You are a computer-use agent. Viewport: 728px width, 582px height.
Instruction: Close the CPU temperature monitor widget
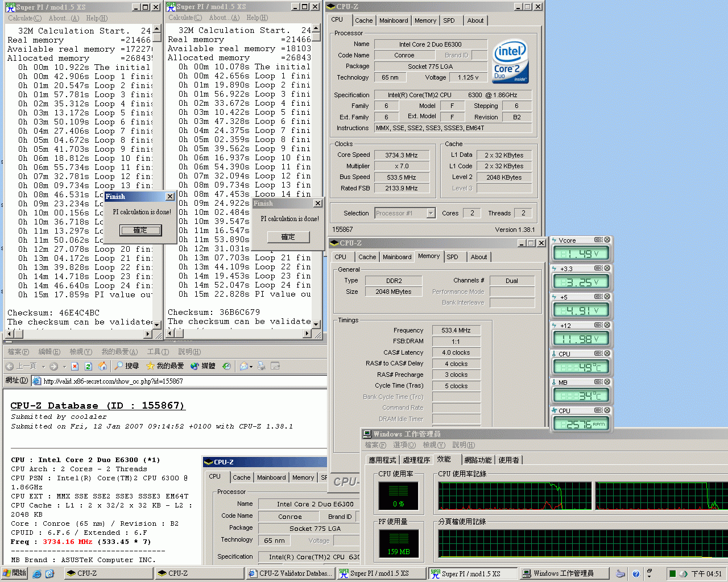[x=607, y=354]
